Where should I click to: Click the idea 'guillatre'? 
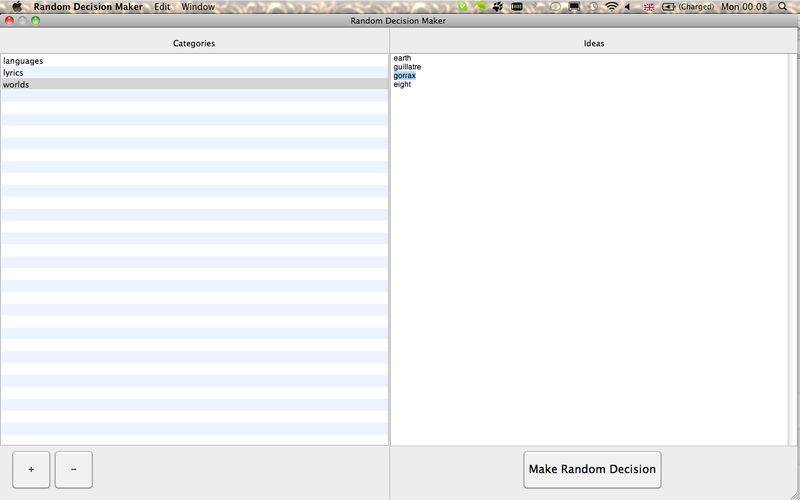407,67
